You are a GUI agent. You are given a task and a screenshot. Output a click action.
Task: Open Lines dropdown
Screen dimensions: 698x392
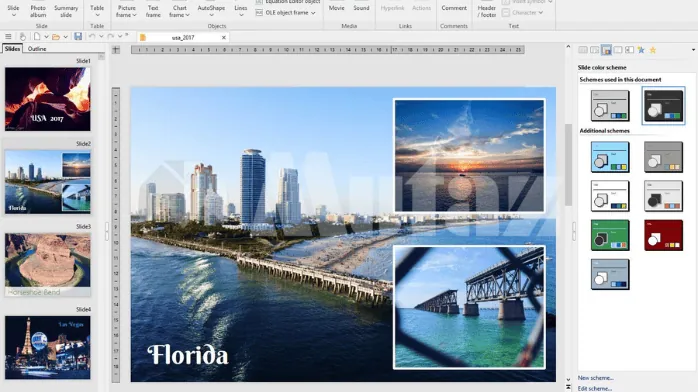tap(241, 11)
